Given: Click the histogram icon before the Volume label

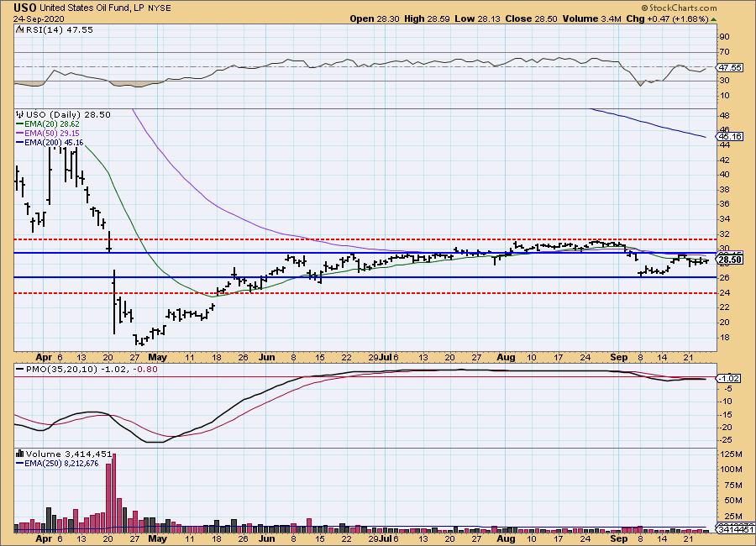Looking at the screenshot, I should (20, 454).
